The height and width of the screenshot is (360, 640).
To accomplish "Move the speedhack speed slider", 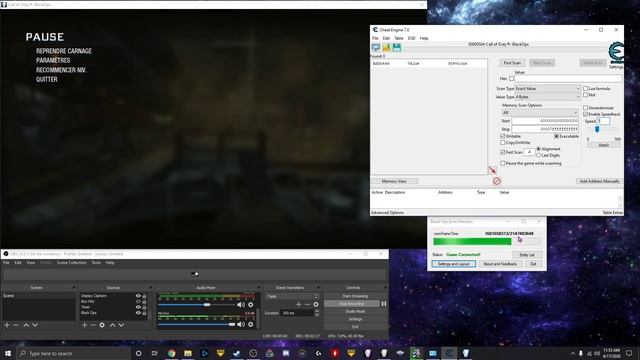I will tap(597, 129).
